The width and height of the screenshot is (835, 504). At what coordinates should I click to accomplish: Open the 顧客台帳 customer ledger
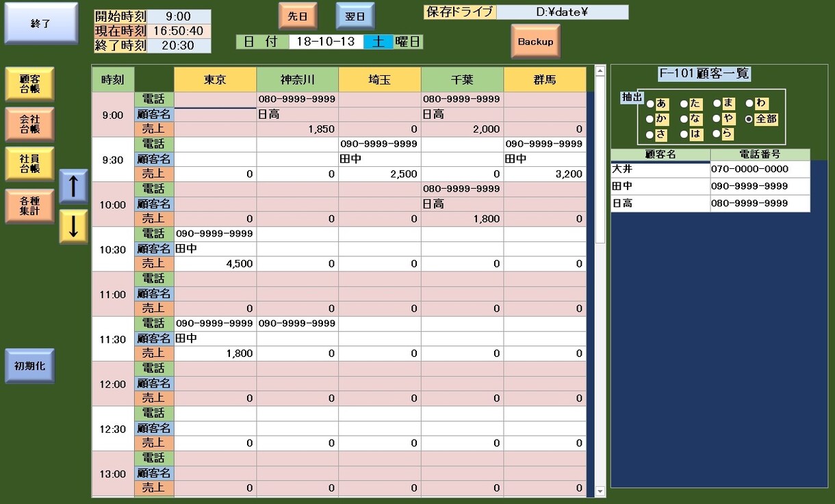coord(29,83)
